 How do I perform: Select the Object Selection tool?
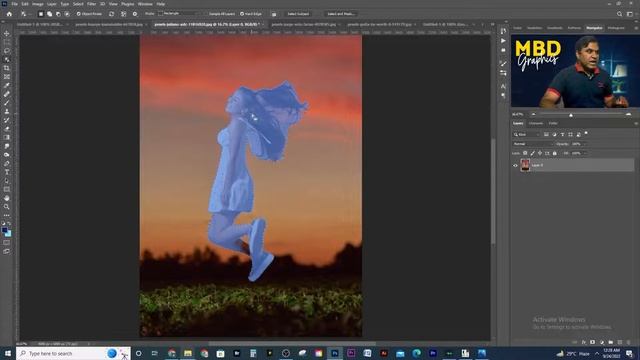(x=7, y=60)
